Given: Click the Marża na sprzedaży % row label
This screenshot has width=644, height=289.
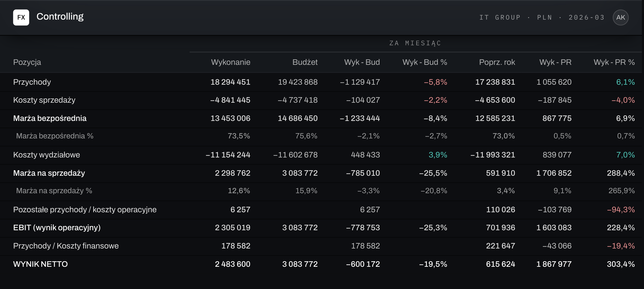Looking at the screenshot, I should coord(54,191).
